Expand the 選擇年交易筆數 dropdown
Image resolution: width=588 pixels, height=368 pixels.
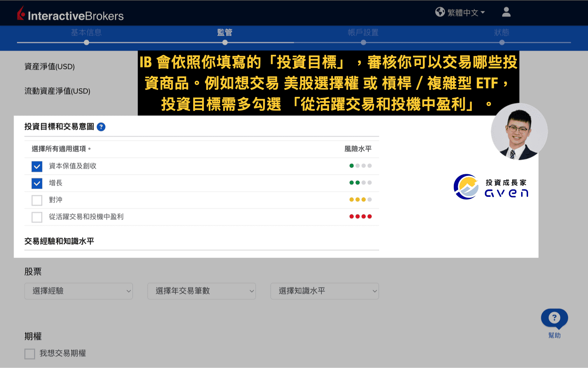pyautogui.click(x=201, y=291)
